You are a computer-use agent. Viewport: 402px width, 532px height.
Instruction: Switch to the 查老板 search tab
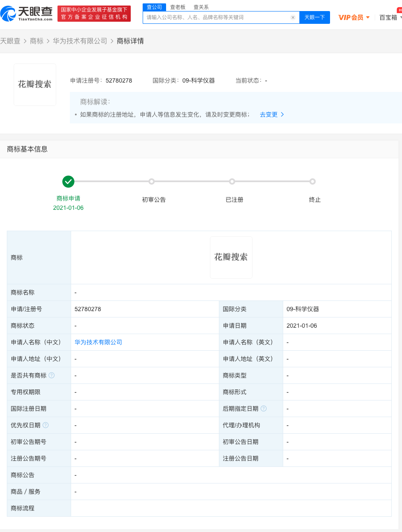click(x=178, y=7)
